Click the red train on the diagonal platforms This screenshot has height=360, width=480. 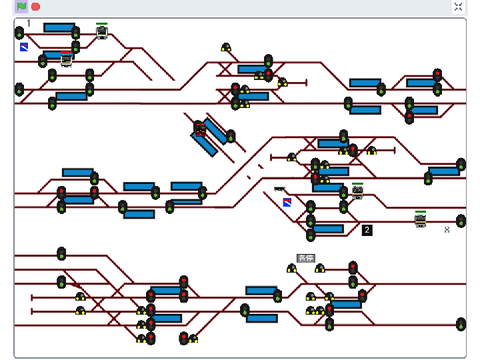pyautogui.click(x=200, y=130)
